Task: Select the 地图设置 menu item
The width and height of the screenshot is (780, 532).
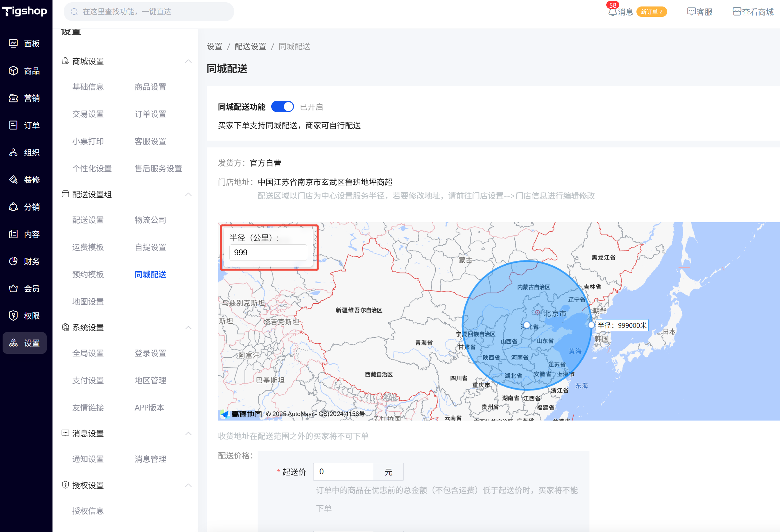Action: (88, 302)
